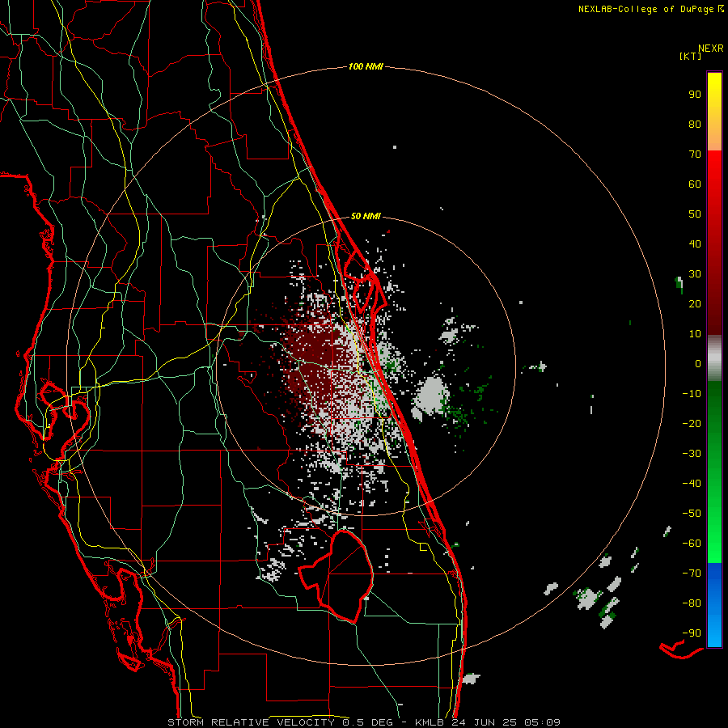Screen dimensions: 728x728
Task: Click the 24 JUN 25 date text
Action: click(485, 722)
